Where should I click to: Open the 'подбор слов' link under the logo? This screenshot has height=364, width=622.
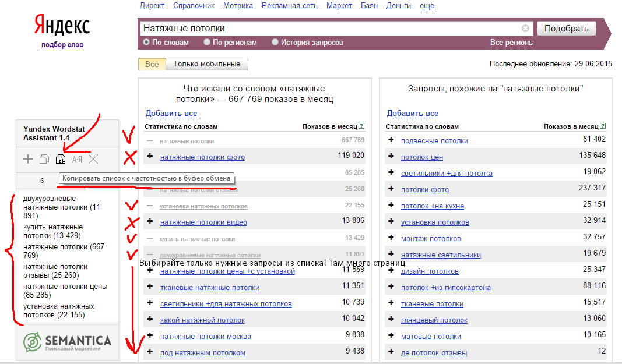point(62,45)
